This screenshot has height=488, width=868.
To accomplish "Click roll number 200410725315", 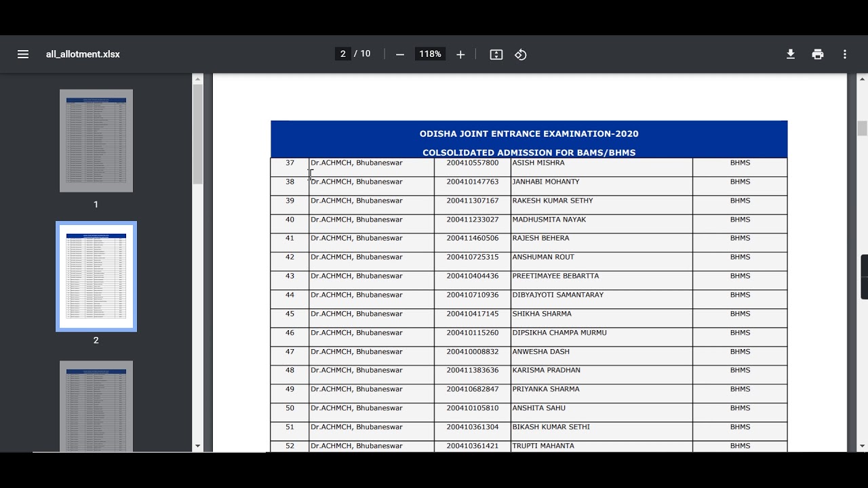I will (x=473, y=257).
